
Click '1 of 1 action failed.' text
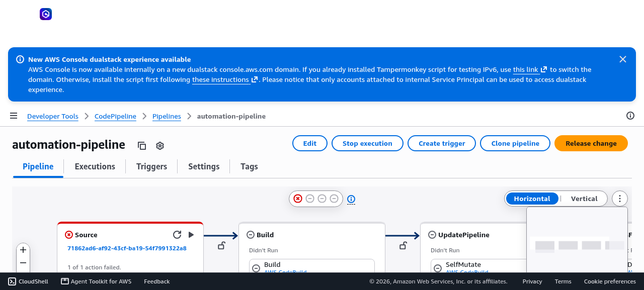94,267
